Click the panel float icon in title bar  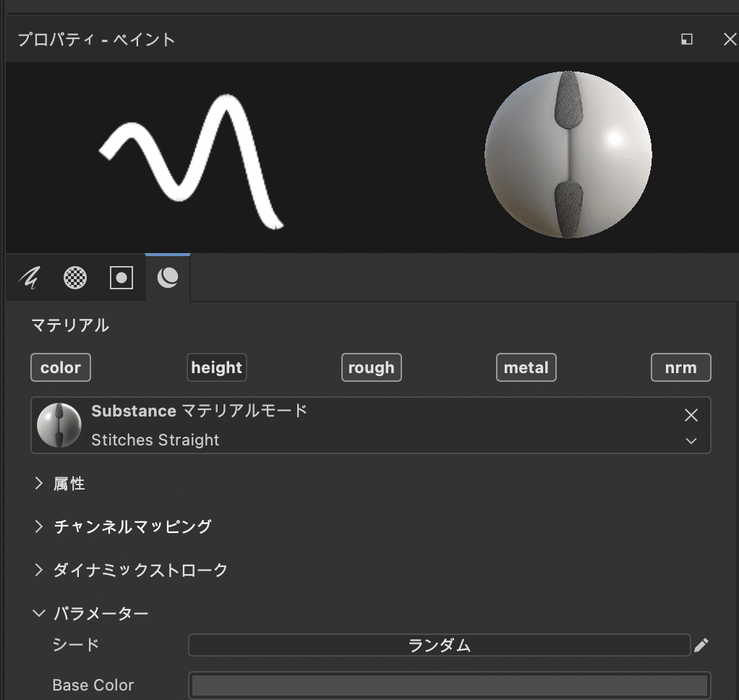click(x=685, y=40)
